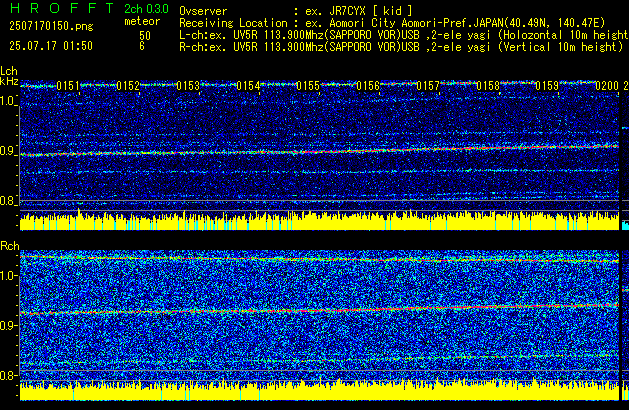
Task: Click the 1.0 axis label on Rch
Action: pyautogui.click(x=8, y=276)
